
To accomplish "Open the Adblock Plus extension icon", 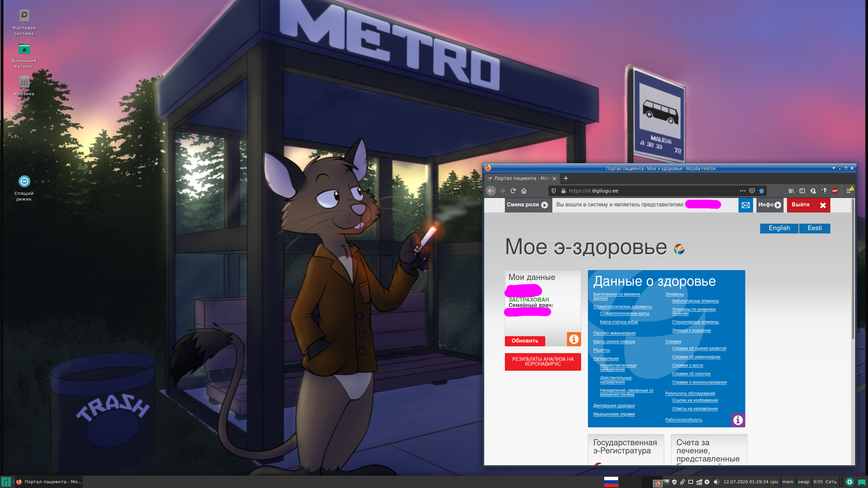I will 835,191.
